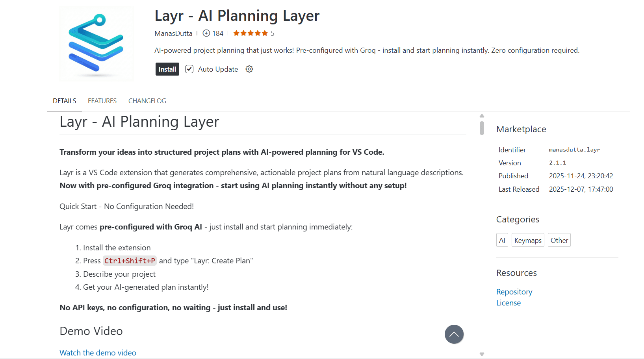Switch to the FEATURES tab
This screenshot has width=644, height=359.
[102, 101]
